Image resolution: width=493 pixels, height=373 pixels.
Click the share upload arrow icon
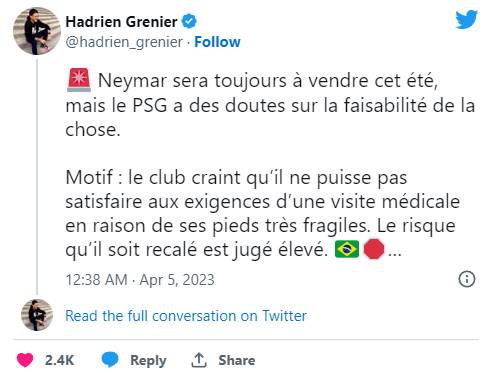click(199, 360)
